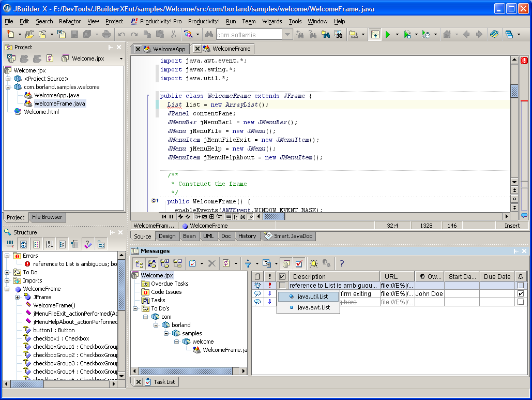
Task: Check the completed box for the ambiguous List error
Action: point(282,285)
